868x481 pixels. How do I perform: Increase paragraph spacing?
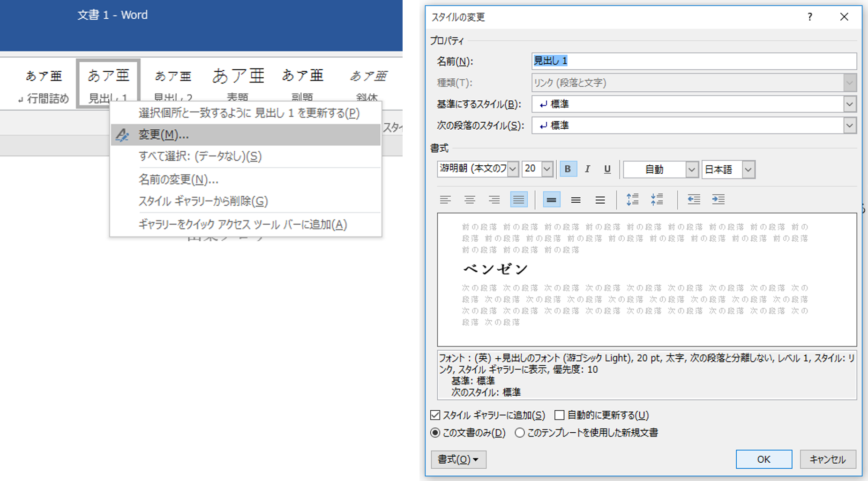click(632, 200)
